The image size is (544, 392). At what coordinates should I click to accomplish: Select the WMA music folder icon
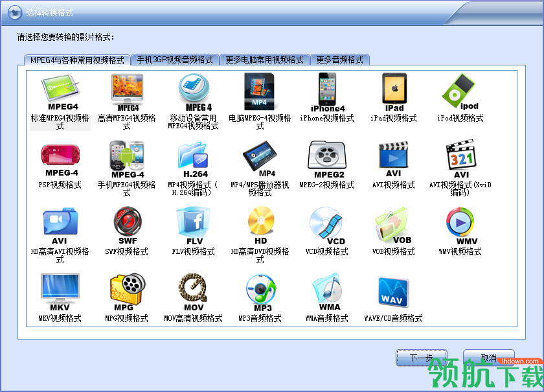[327, 292]
